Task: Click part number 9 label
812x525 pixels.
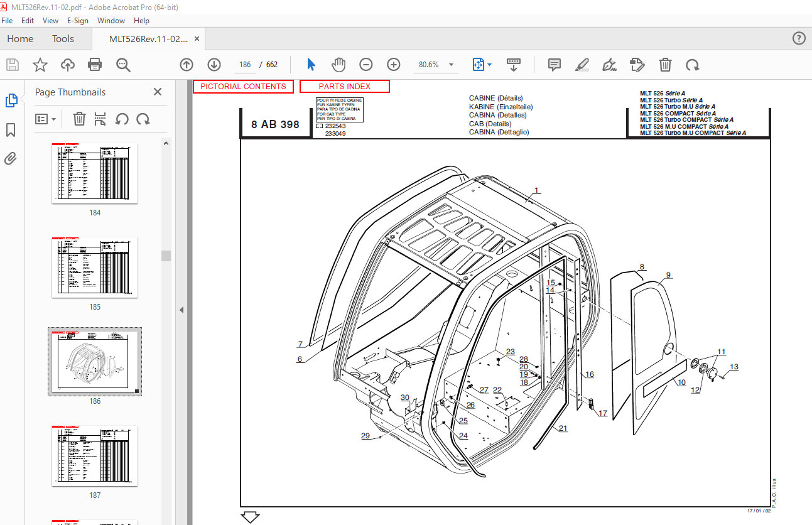Action: 669,275
